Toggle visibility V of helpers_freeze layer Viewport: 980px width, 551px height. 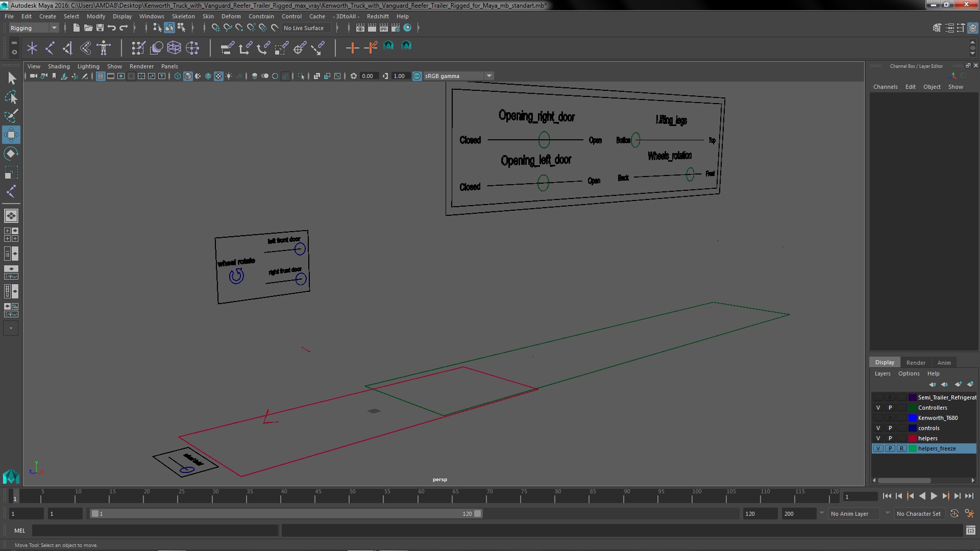[878, 448]
